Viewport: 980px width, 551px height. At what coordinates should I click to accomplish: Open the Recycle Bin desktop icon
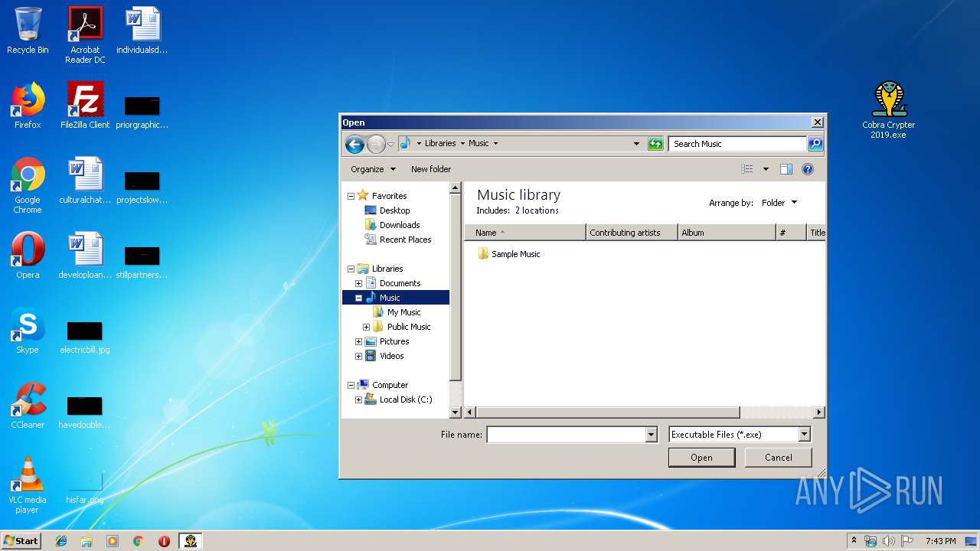pyautogui.click(x=28, y=31)
